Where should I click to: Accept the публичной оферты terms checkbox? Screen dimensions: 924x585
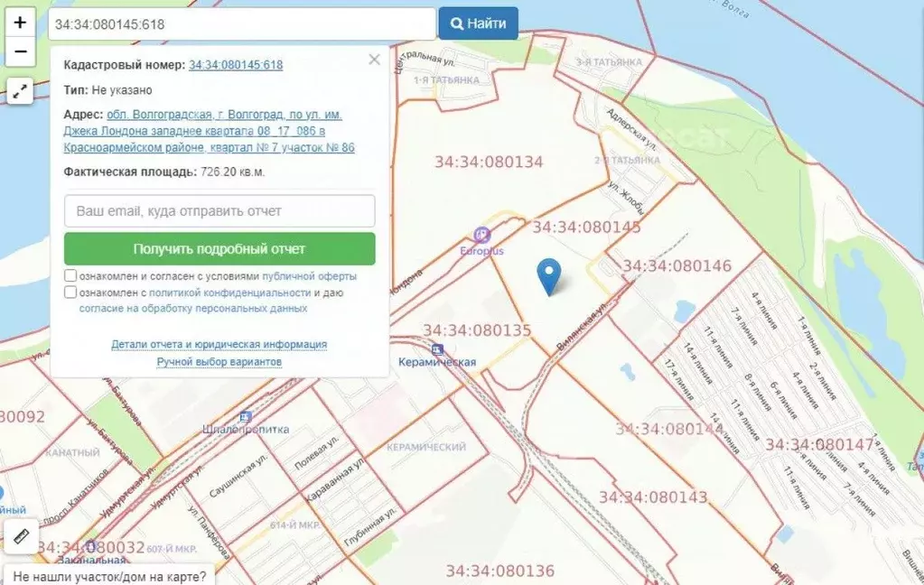(x=70, y=276)
